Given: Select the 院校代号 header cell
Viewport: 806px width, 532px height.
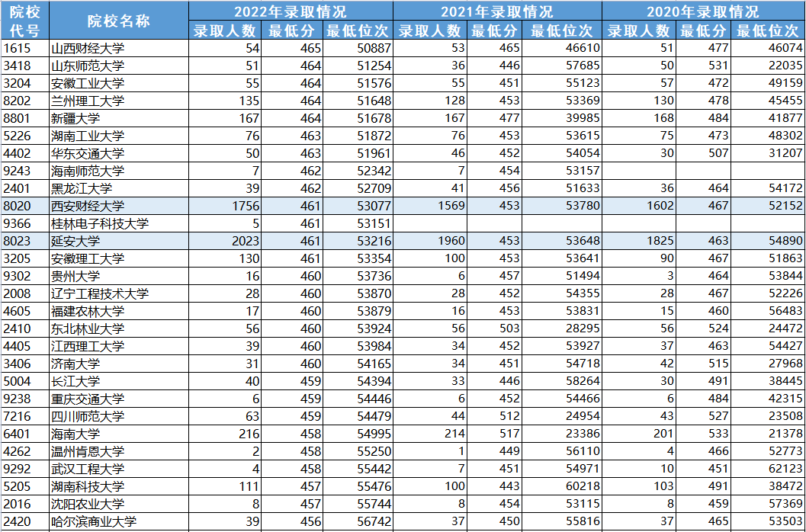Looking at the screenshot, I should coord(24,20).
